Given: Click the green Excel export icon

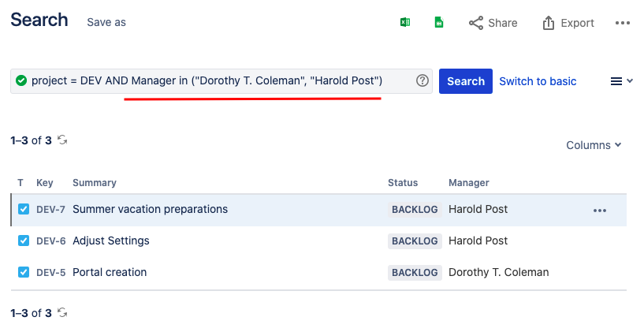Looking at the screenshot, I should tap(404, 23).
